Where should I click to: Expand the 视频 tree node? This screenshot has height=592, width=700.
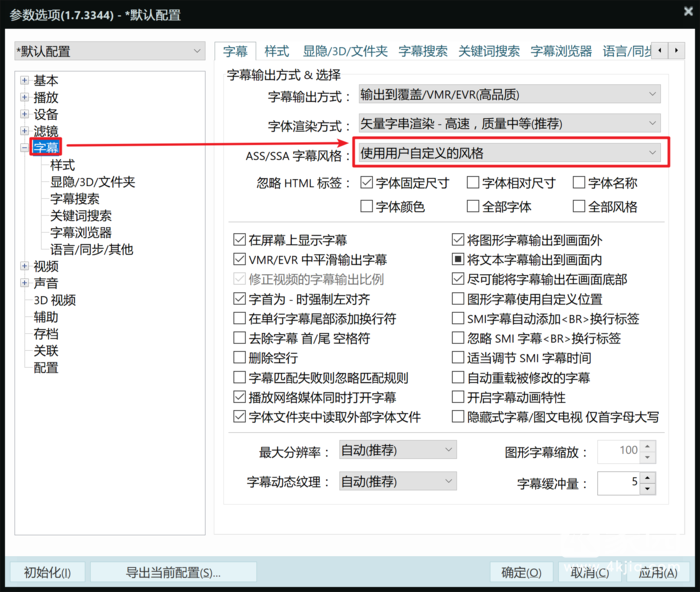pyautogui.click(x=24, y=267)
